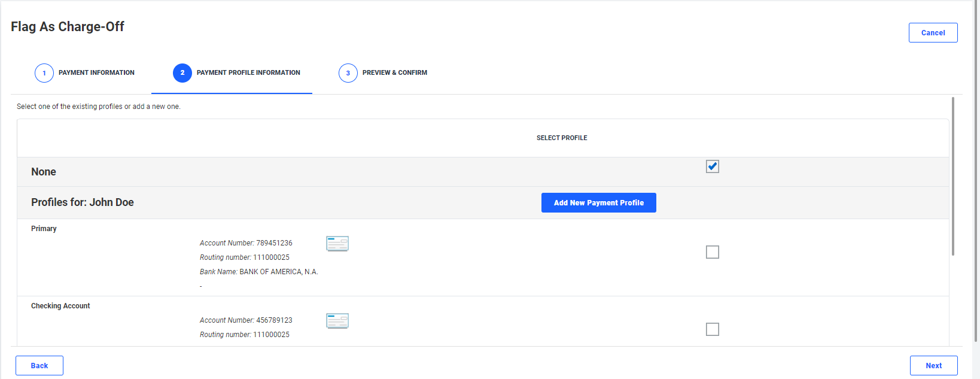Select the Primary profile checkbox
This screenshot has width=980, height=379.
(x=713, y=252)
